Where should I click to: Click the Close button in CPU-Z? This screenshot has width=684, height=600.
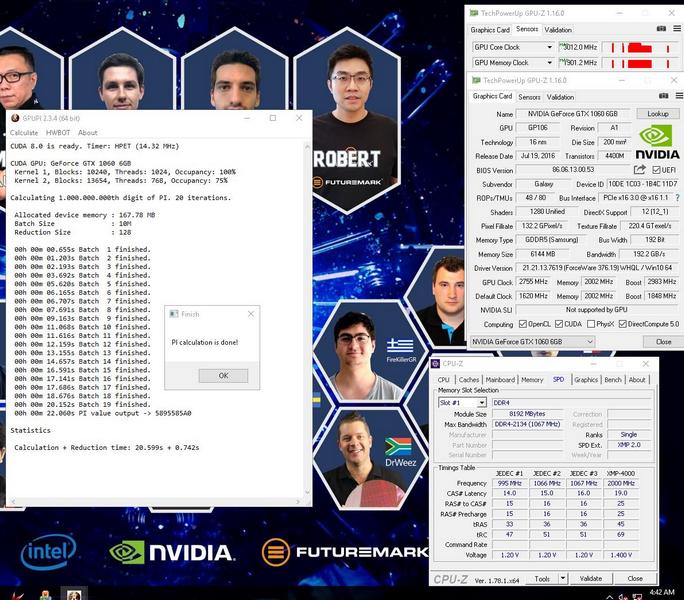click(x=635, y=578)
